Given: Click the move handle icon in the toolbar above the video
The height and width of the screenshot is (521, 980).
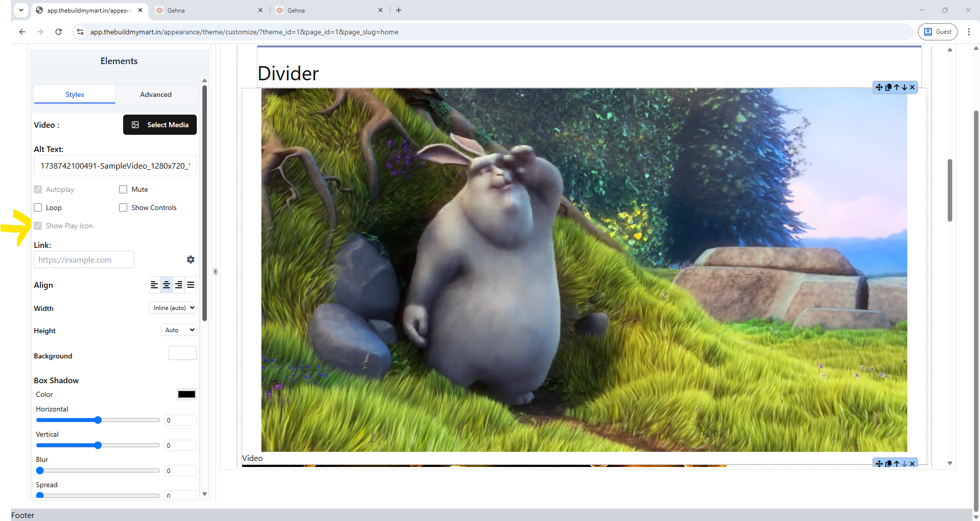Looking at the screenshot, I should (x=879, y=87).
